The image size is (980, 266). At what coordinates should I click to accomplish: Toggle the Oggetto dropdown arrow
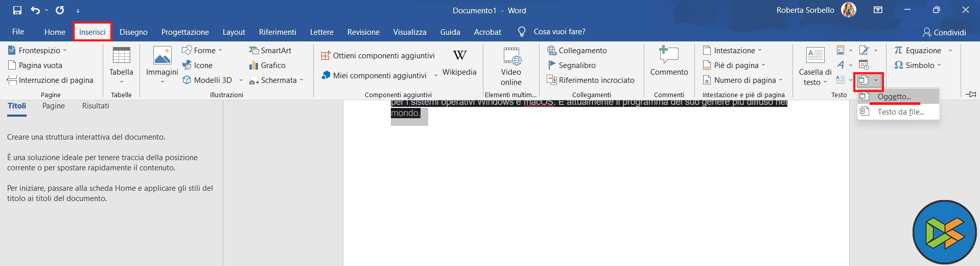[x=876, y=80]
